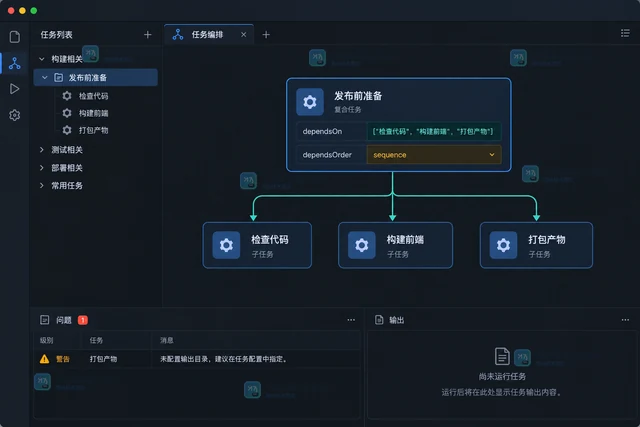Click 复合任务 subtitle on main node
This screenshot has width=640, height=427.
tap(348, 109)
